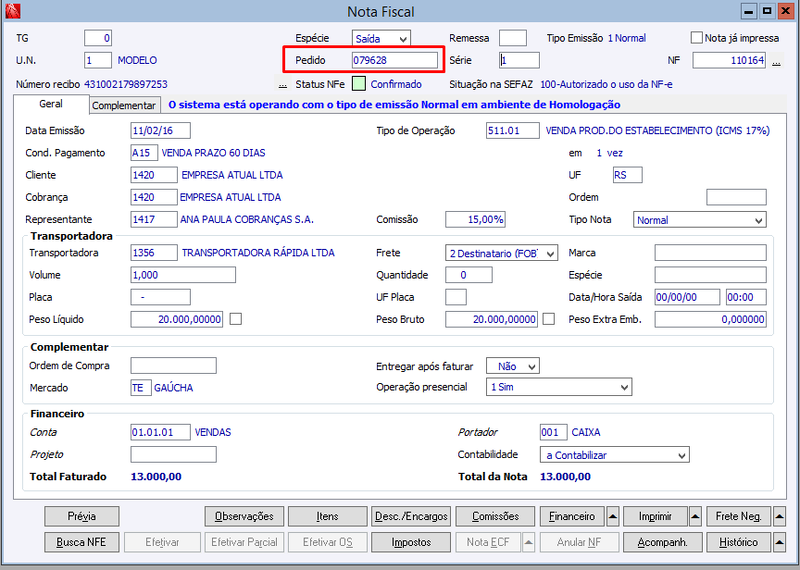Click the red application icon in title bar
The height and width of the screenshot is (570, 800).
12,11
